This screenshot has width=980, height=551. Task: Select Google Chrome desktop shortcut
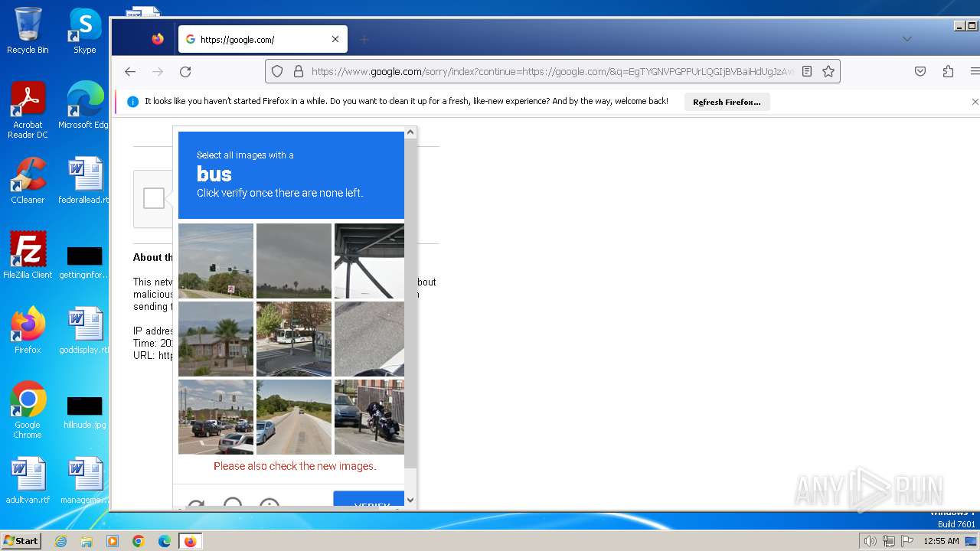(28, 410)
